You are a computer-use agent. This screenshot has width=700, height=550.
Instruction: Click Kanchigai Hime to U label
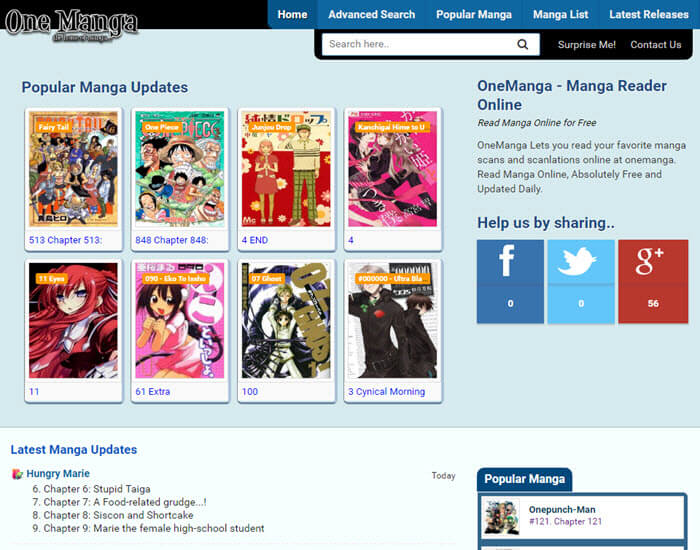click(391, 127)
